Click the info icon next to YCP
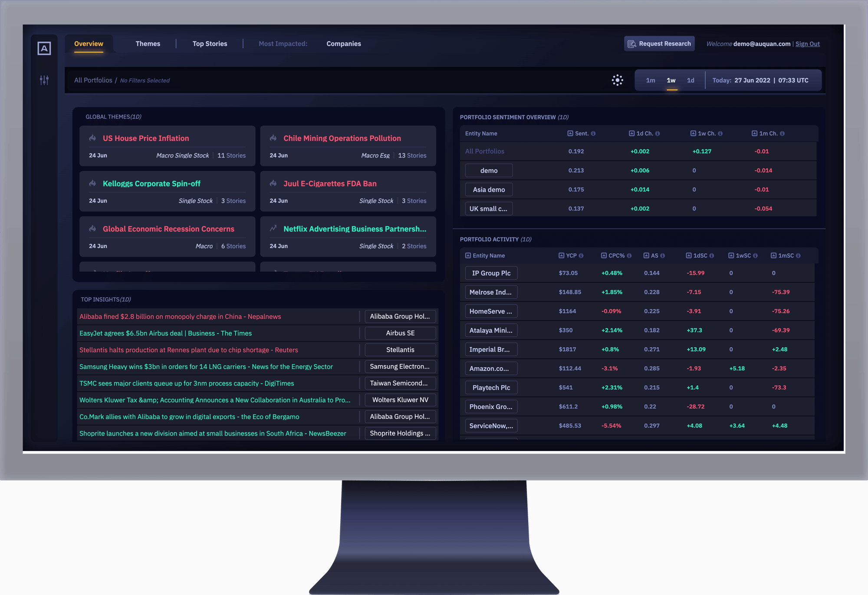This screenshot has height=595, width=868. point(581,255)
